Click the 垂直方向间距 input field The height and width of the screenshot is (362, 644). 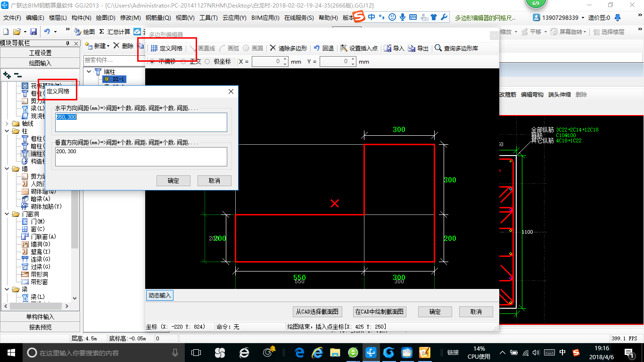(x=141, y=156)
